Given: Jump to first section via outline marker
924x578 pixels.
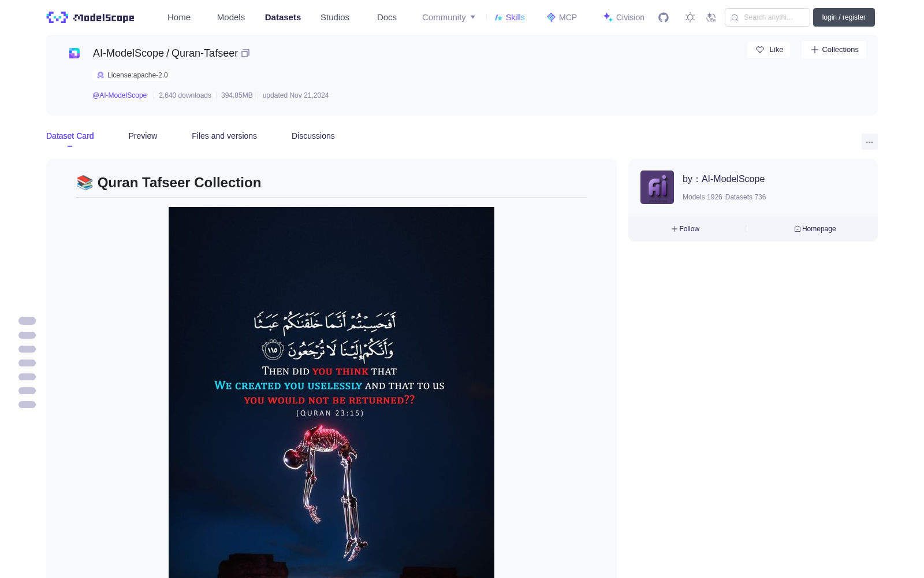Looking at the screenshot, I should click(27, 321).
